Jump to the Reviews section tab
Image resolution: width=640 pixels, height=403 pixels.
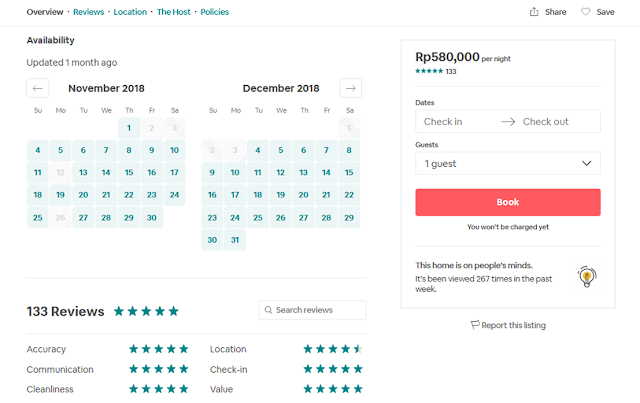[x=89, y=12]
